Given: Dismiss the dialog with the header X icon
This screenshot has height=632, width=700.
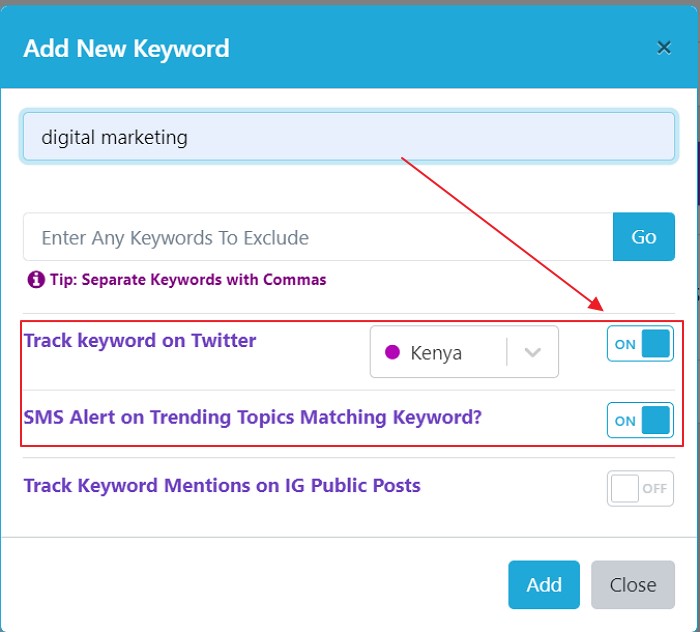Looking at the screenshot, I should 664,47.
